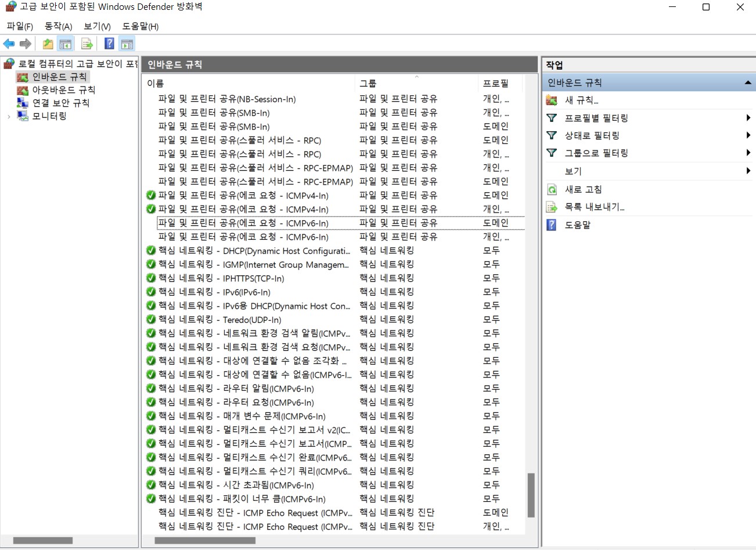756x550 pixels.
Task: Sort by the 그룹 column header
Action: coord(417,84)
